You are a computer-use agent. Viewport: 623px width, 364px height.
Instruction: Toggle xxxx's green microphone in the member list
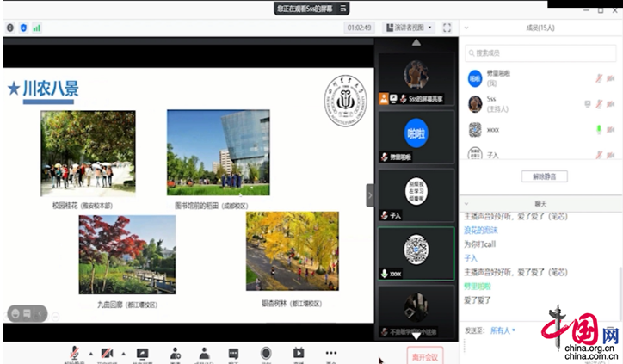(x=599, y=129)
